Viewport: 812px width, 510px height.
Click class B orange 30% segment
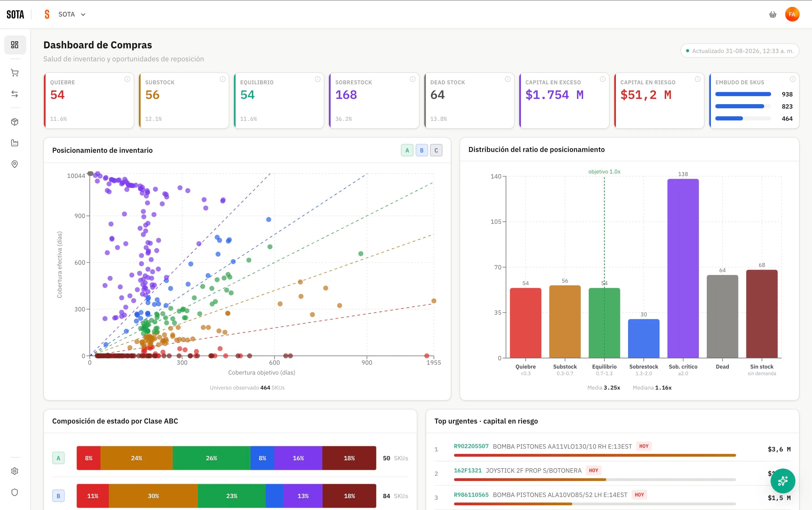click(153, 496)
